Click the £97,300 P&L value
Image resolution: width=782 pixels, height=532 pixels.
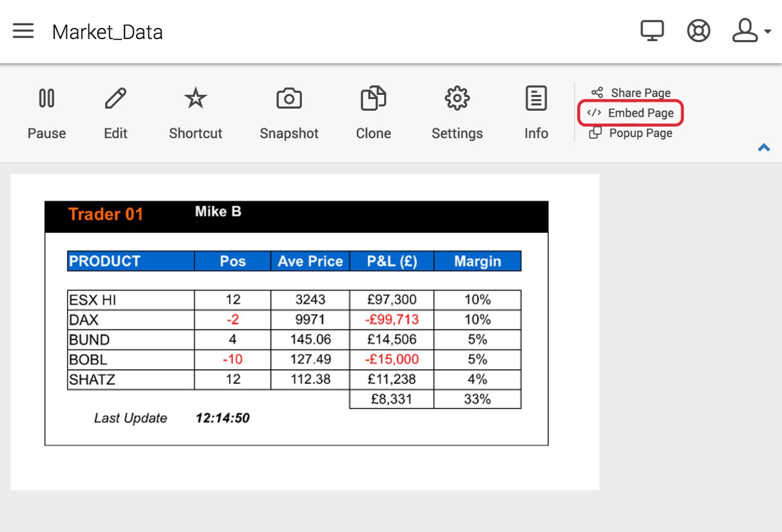pyautogui.click(x=392, y=300)
